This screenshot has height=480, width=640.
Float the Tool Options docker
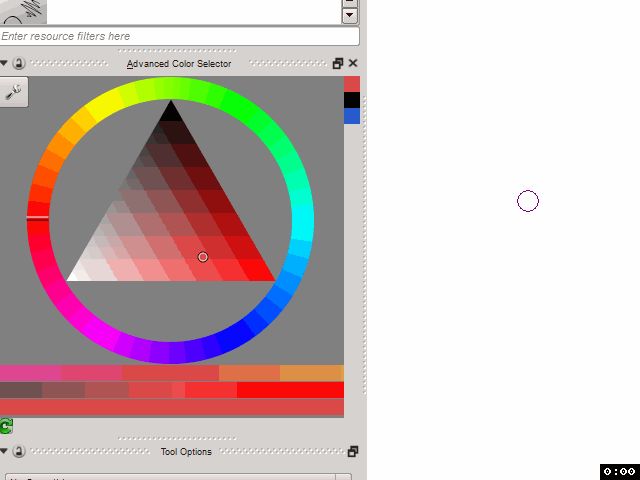coord(353,451)
